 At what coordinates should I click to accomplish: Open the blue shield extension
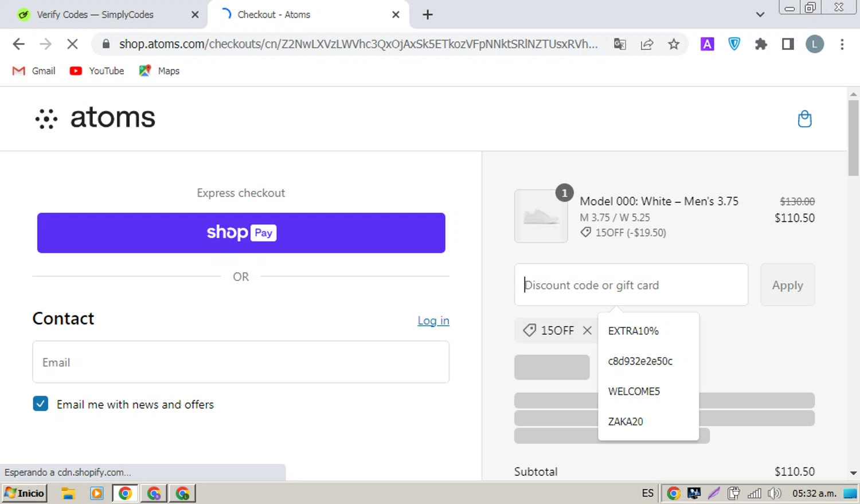tap(734, 44)
